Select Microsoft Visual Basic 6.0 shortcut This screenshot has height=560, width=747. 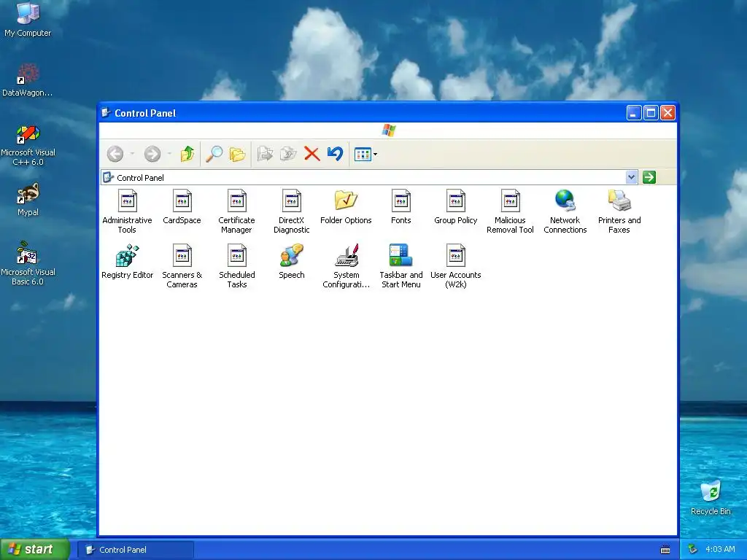(x=28, y=264)
